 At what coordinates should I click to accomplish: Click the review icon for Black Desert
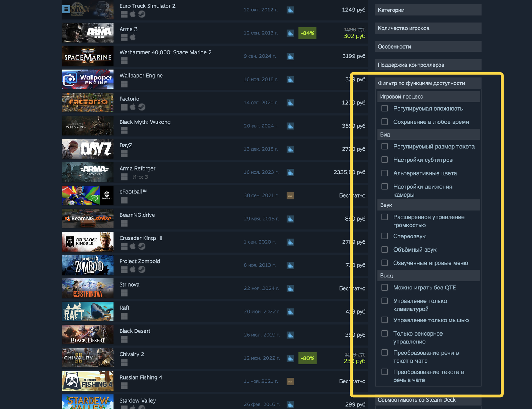click(290, 335)
